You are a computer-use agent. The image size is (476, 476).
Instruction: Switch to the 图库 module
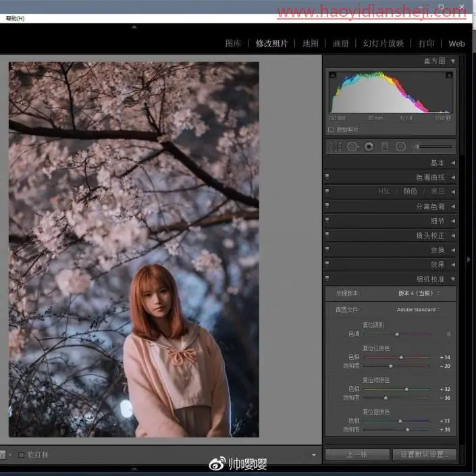(233, 43)
